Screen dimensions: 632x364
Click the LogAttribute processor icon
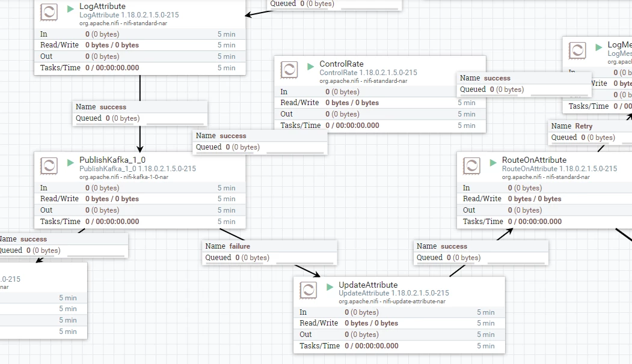click(49, 12)
